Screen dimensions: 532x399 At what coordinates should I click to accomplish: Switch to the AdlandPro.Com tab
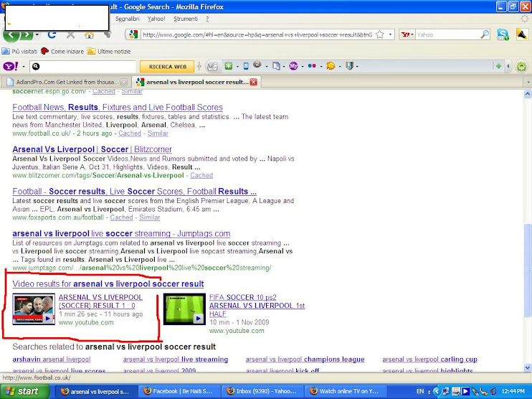(x=67, y=82)
